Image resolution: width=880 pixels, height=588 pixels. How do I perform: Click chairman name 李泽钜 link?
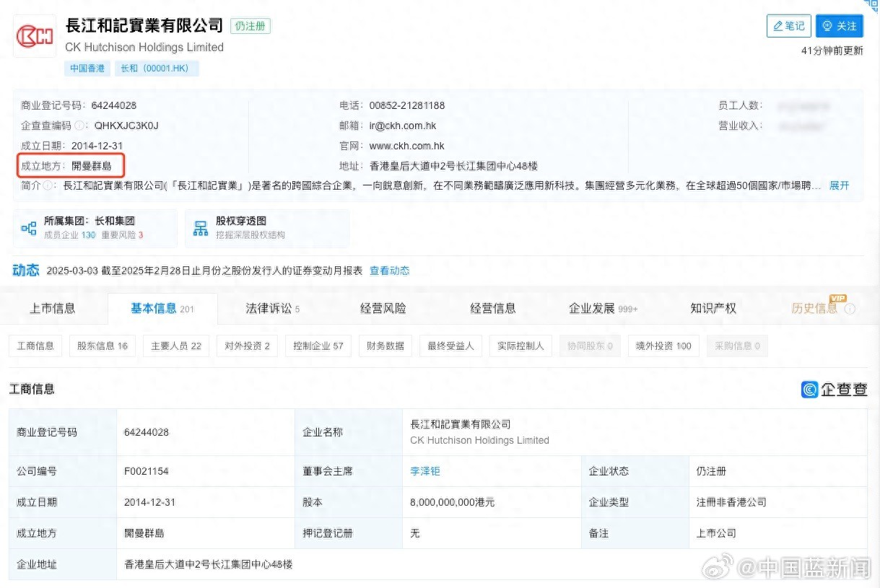(424, 471)
